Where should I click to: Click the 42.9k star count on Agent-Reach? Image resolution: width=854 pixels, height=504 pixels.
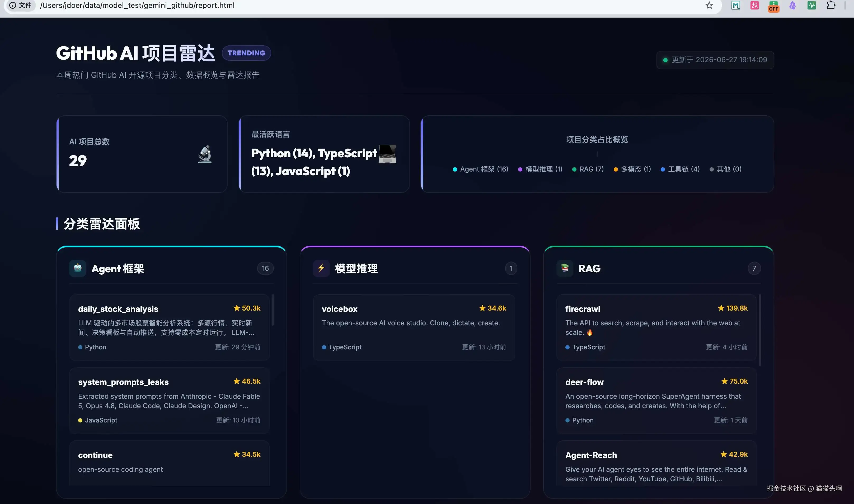tap(738, 454)
